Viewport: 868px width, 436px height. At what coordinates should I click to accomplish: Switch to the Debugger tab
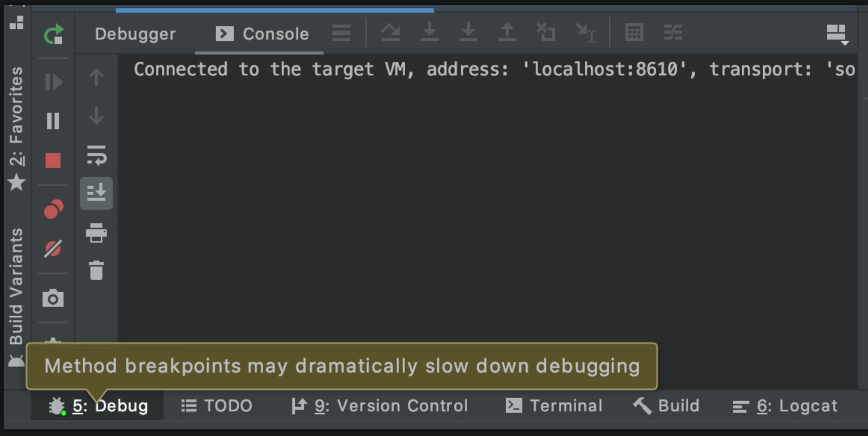(x=134, y=34)
